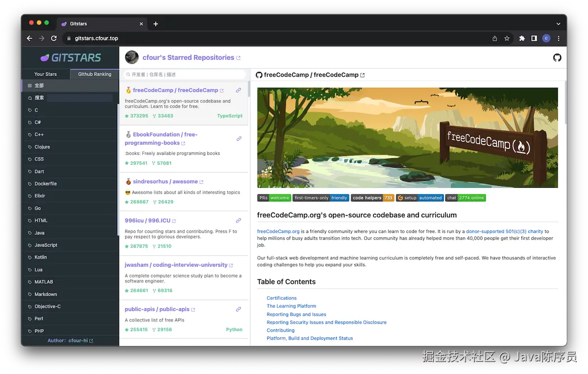Select the 全部 category in sidebar
This screenshot has height=374, width=588.
click(x=70, y=85)
